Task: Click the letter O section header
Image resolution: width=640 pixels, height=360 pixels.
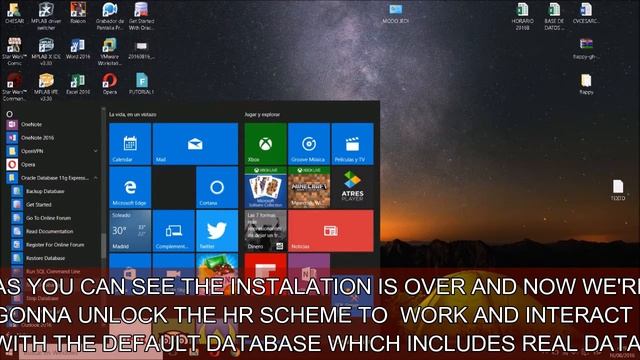Action: tap(9, 114)
